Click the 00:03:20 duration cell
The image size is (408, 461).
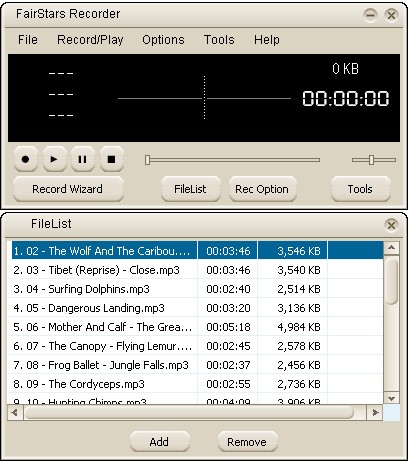click(228, 308)
